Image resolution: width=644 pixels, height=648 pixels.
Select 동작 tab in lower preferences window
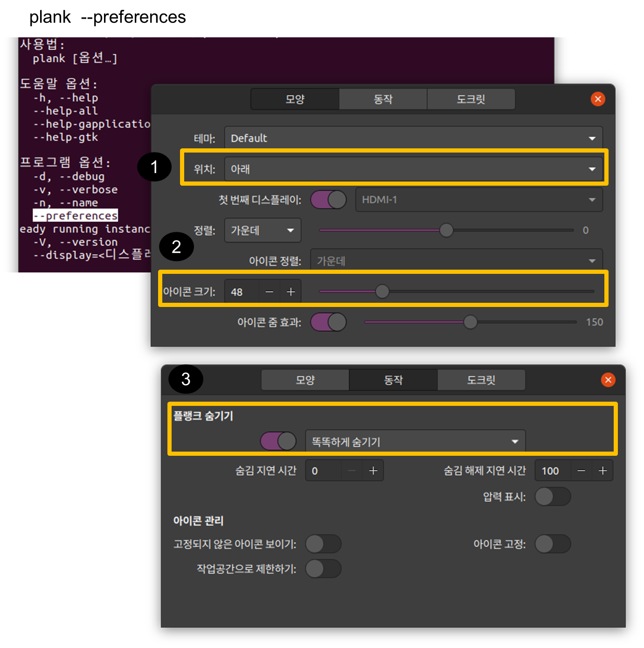[393, 380]
